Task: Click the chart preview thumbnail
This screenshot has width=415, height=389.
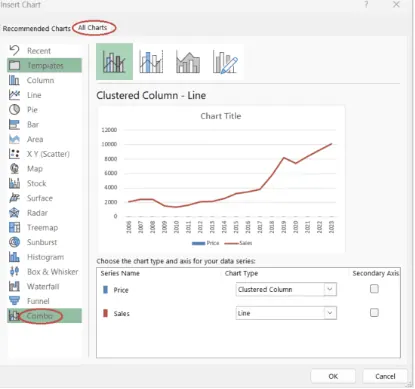Action: 221,179
